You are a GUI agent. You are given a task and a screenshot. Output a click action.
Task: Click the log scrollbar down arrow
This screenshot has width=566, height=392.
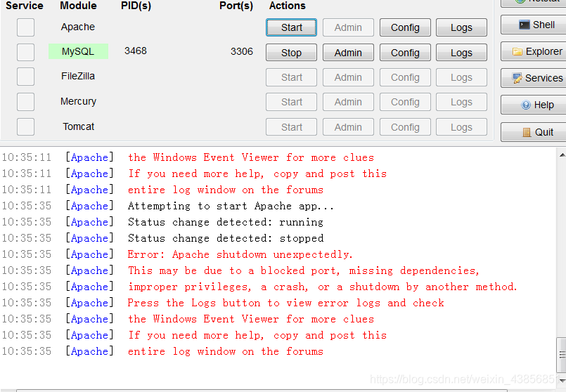coord(562,381)
